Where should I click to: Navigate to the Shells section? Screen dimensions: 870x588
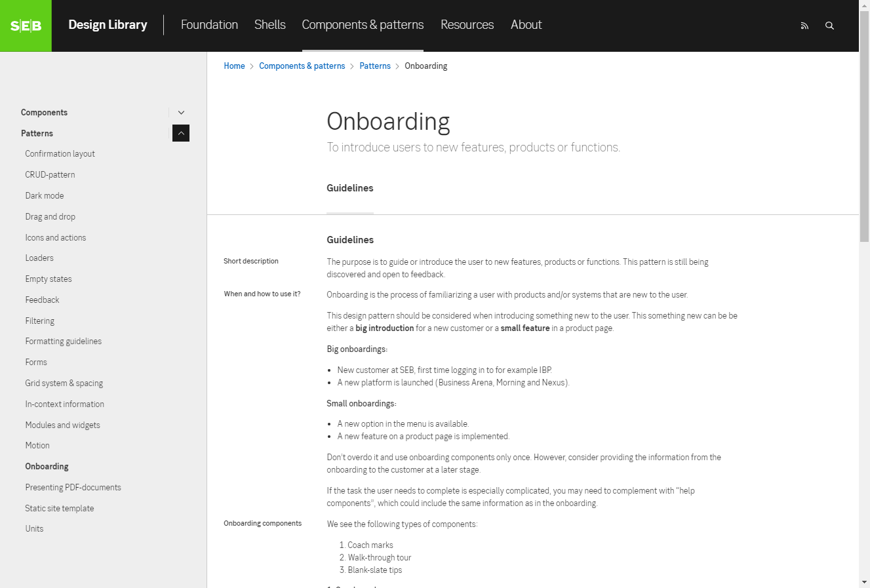(x=269, y=25)
